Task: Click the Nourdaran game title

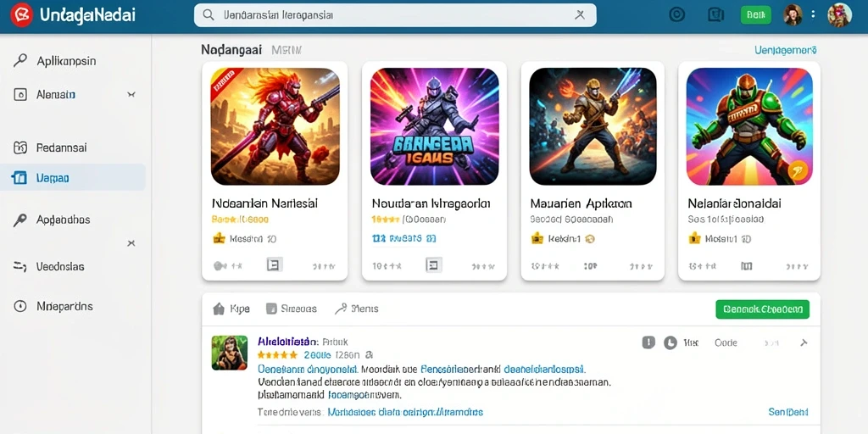Action: point(431,203)
